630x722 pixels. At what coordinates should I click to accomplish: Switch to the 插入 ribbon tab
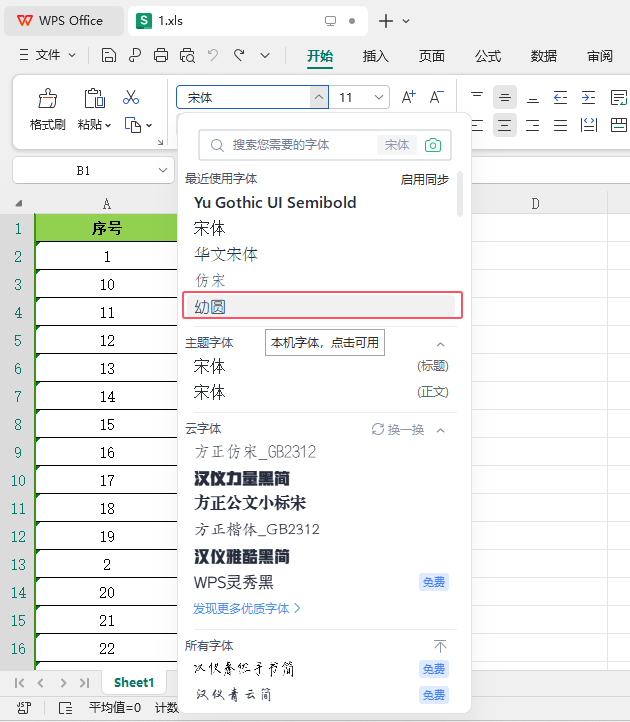click(x=375, y=56)
